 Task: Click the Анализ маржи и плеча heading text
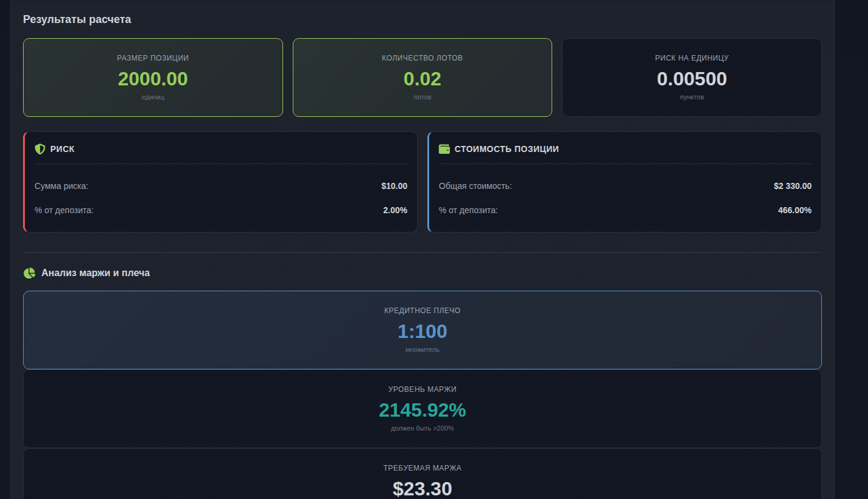(95, 273)
